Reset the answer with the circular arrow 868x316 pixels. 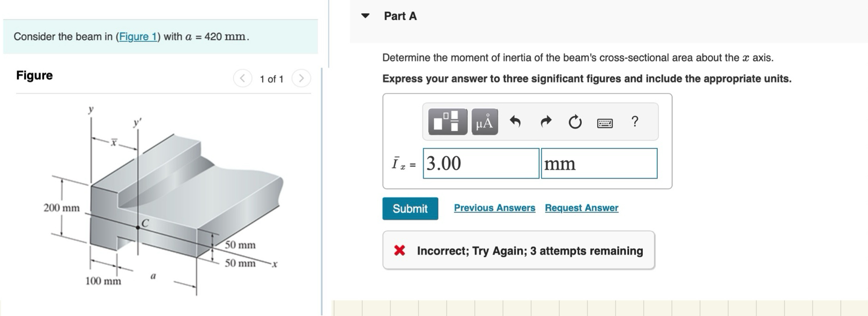[x=574, y=121]
